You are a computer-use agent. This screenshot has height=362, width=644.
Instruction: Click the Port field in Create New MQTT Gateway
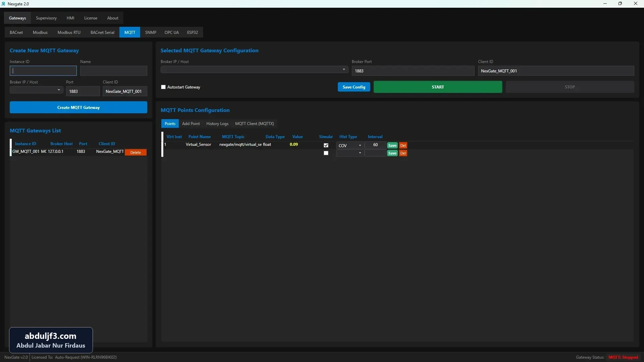click(83, 91)
